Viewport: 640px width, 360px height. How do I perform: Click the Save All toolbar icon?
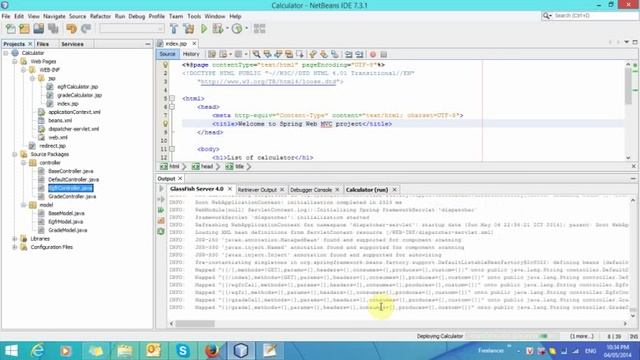click(x=53, y=29)
